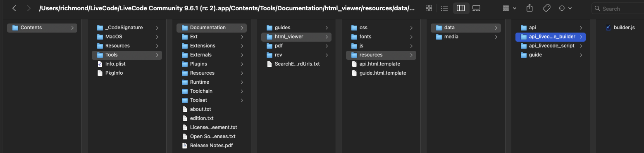
Task: Click the css folder icon
Action: (354, 28)
